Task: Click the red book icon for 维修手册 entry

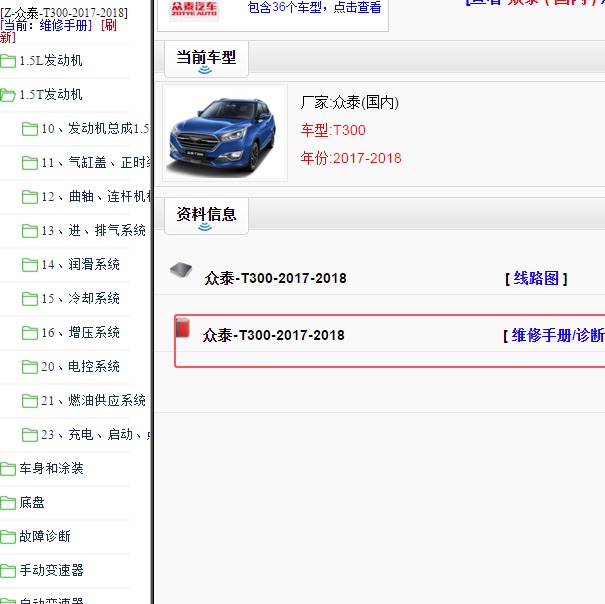Action: tap(183, 328)
